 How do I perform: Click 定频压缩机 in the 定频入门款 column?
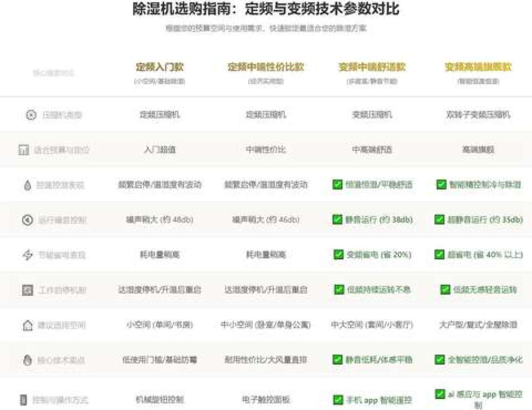coord(160,115)
